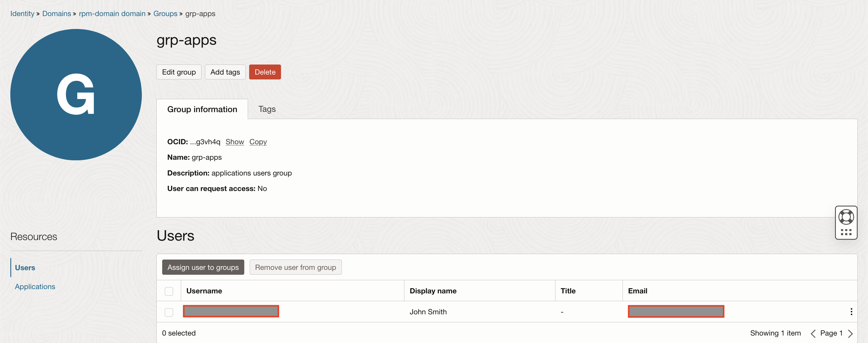The height and width of the screenshot is (343, 868).
Task: Click the grid dots under help widget
Action: click(846, 232)
